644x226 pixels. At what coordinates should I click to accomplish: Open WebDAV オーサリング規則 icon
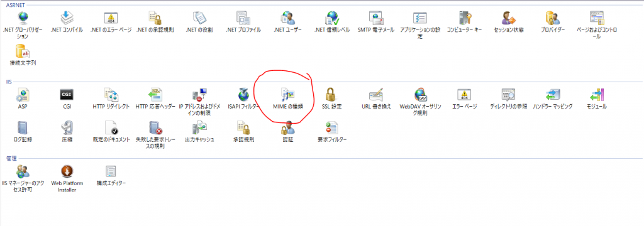click(x=420, y=94)
